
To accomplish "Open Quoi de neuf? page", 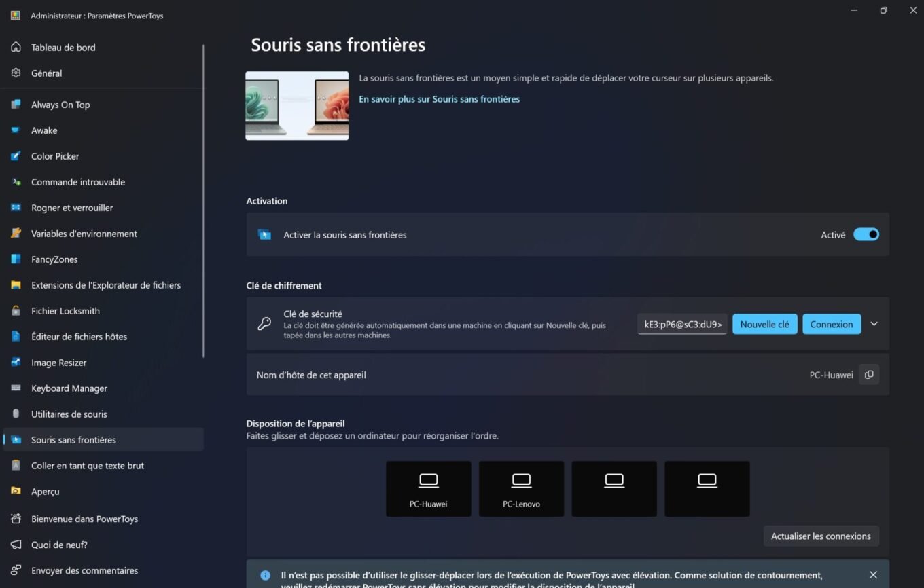I will click(103, 545).
